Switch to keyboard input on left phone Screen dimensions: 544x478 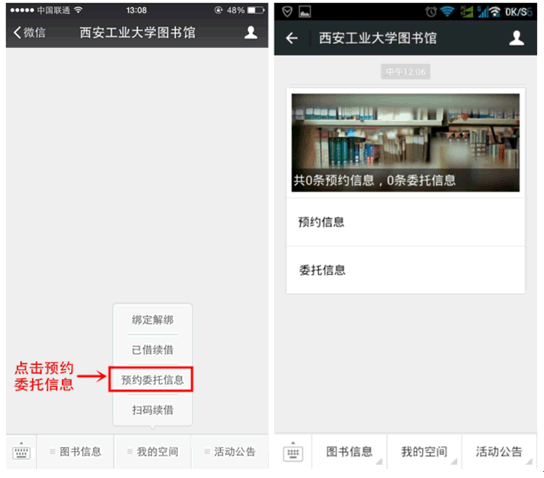22,451
